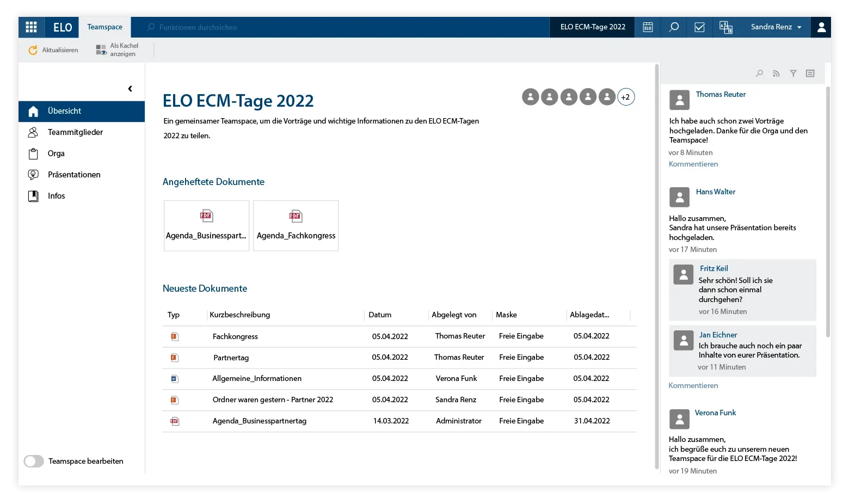Click Fritz Keil's avatar in the feed
This screenshot has width=849, height=504.
(x=684, y=275)
